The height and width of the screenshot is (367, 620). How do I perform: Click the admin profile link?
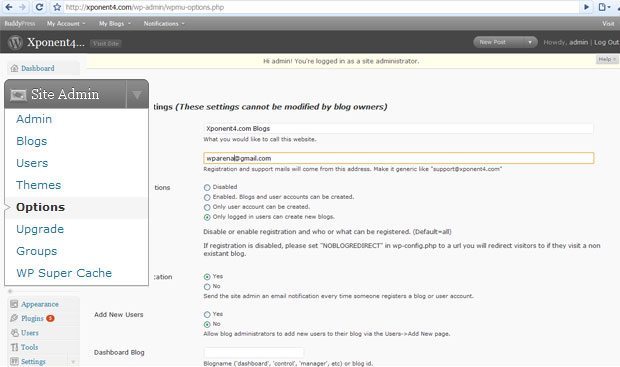[578, 42]
